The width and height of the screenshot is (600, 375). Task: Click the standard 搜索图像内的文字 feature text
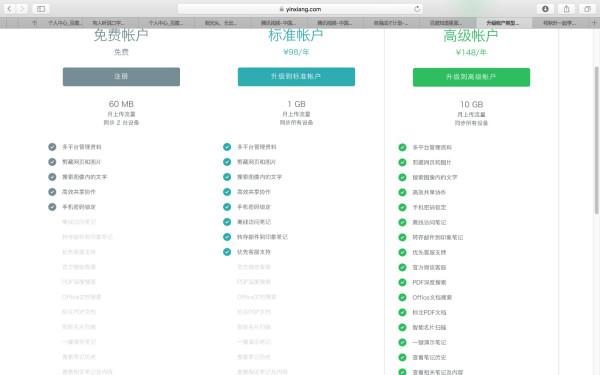point(259,177)
